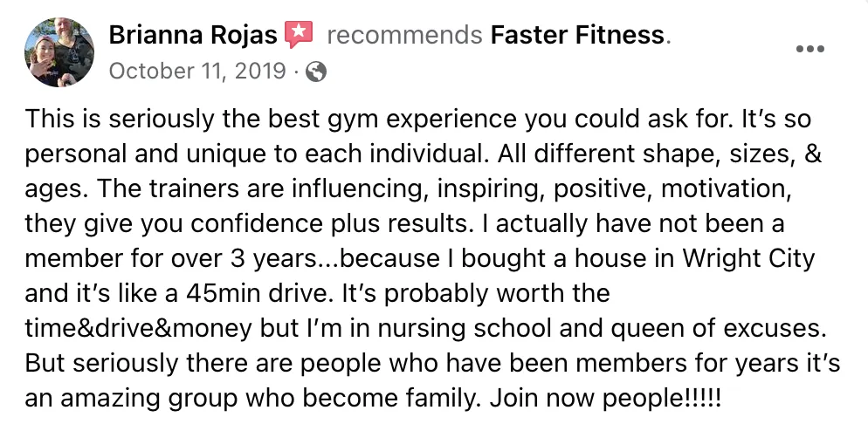Open the Faster Fitness page link
This screenshot has height=424, width=868.
pyautogui.click(x=577, y=36)
